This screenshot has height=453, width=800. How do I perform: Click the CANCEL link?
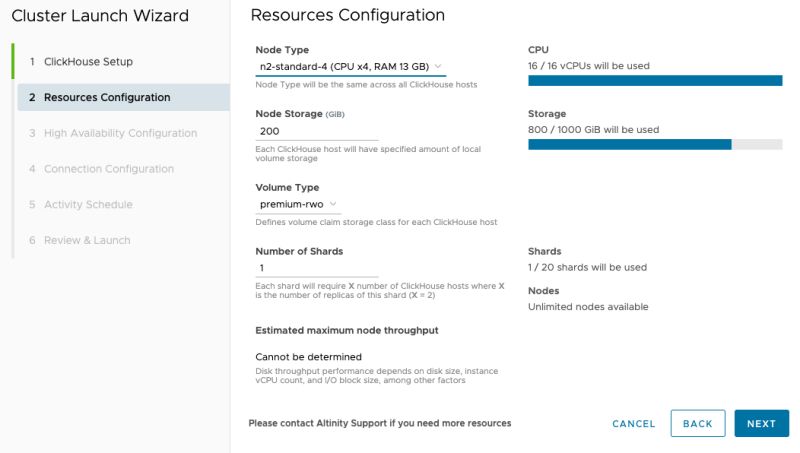[x=633, y=423]
